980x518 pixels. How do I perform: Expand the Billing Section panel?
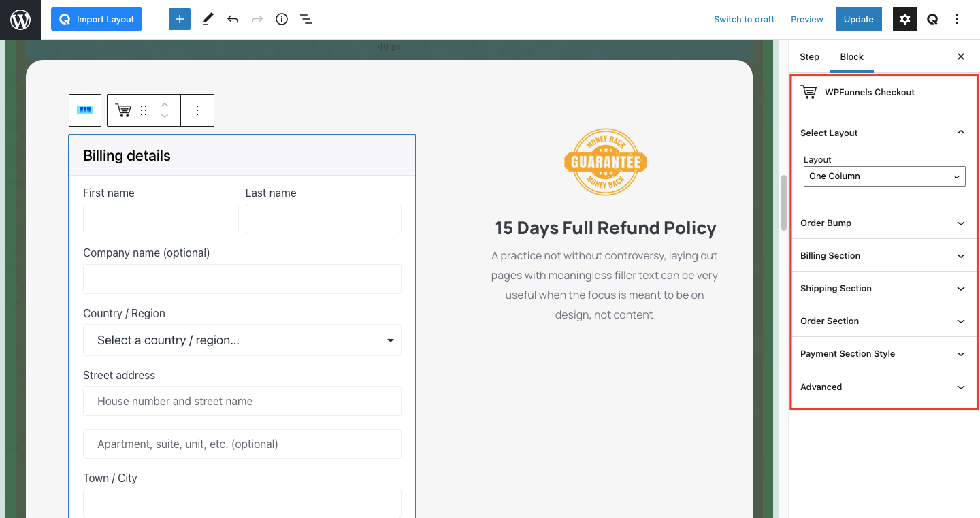[883, 255]
